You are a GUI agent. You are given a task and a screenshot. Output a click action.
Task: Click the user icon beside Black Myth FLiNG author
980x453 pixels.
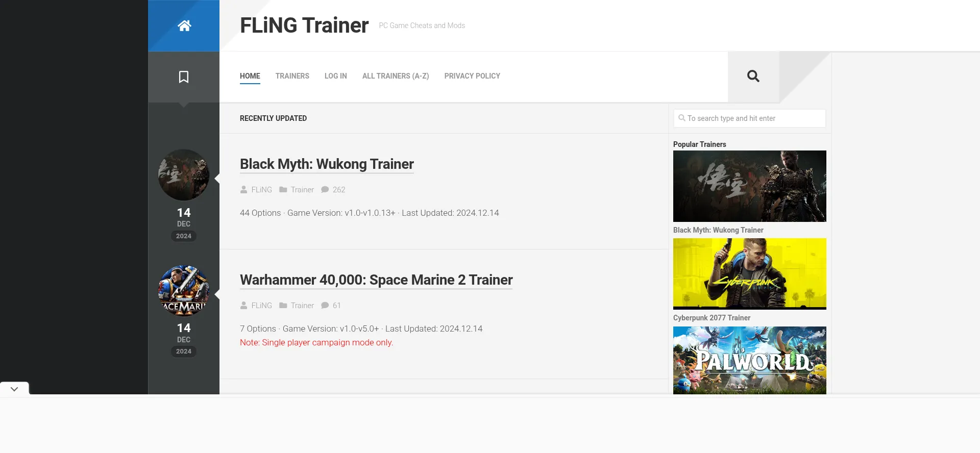(x=244, y=190)
